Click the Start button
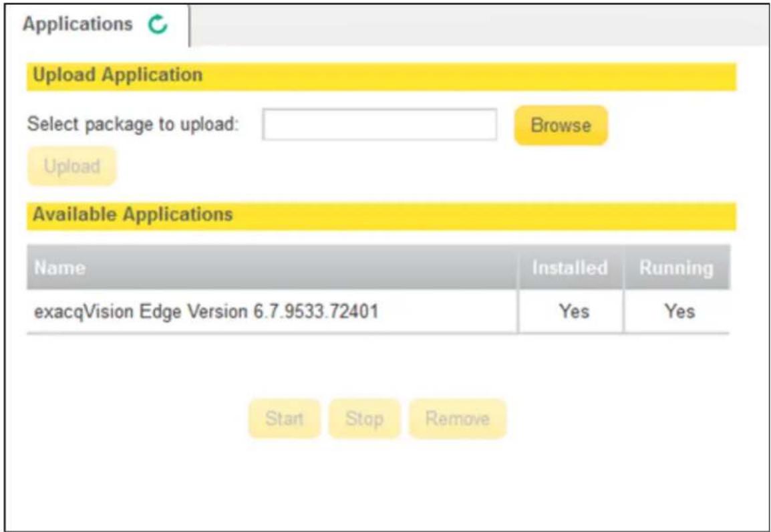This screenshot has height=532, width=771. point(284,418)
